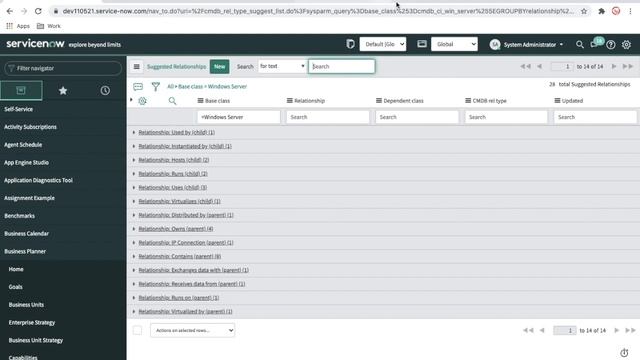The width and height of the screenshot is (640, 360).
Task: Open the list context hamburger menu
Action: pos(137,67)
